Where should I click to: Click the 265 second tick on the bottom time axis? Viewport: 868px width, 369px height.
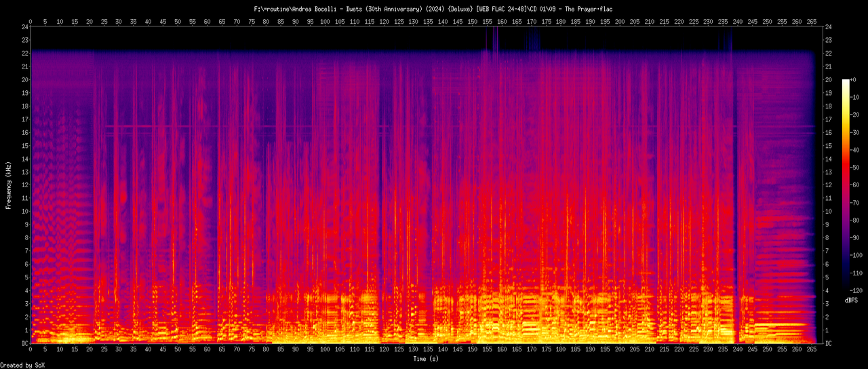(x=811, y=351)
